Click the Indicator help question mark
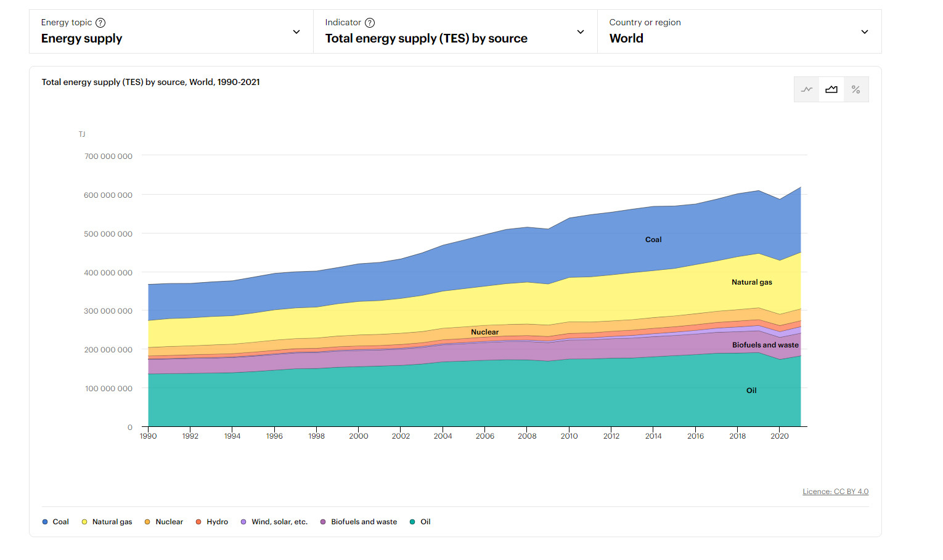 tap(370, 23)
